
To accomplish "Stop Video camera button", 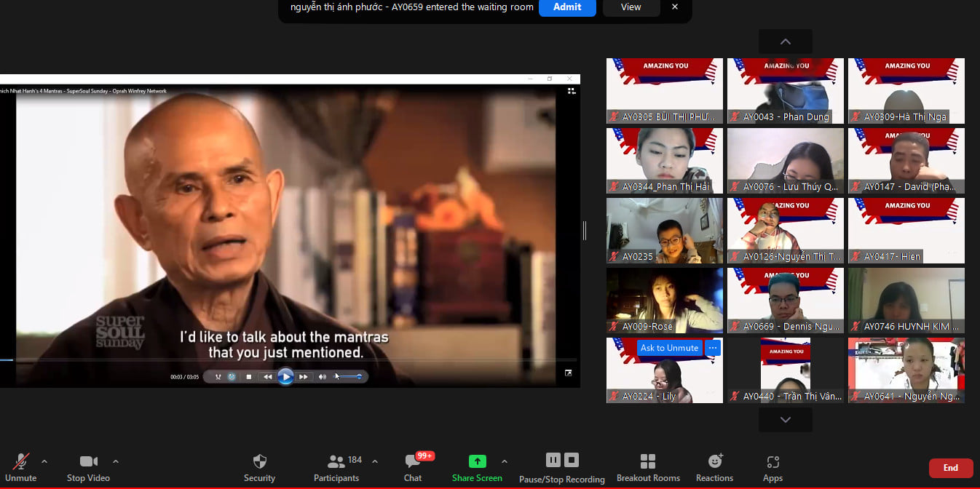I will (x=88, y=467).
